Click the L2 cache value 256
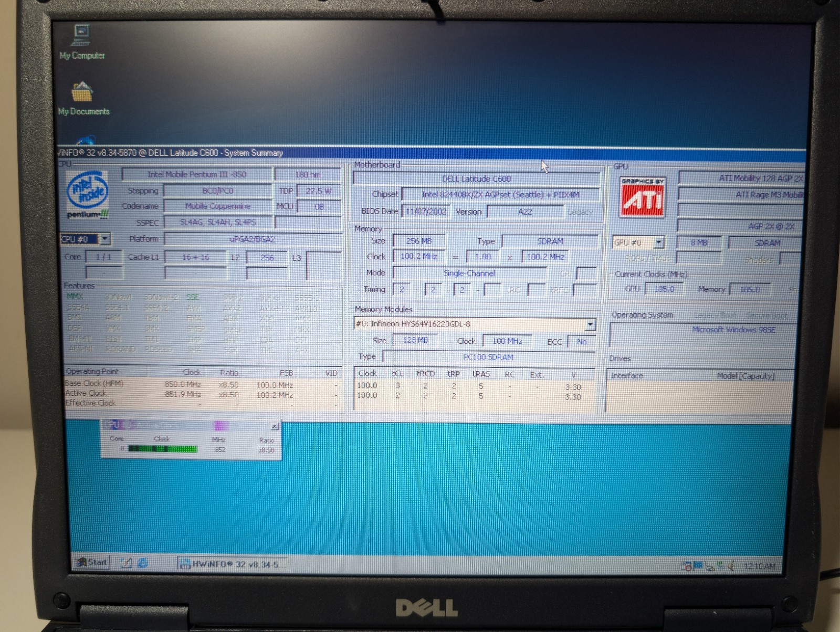This screenshot has height=632, width=840. pos(267,258)
